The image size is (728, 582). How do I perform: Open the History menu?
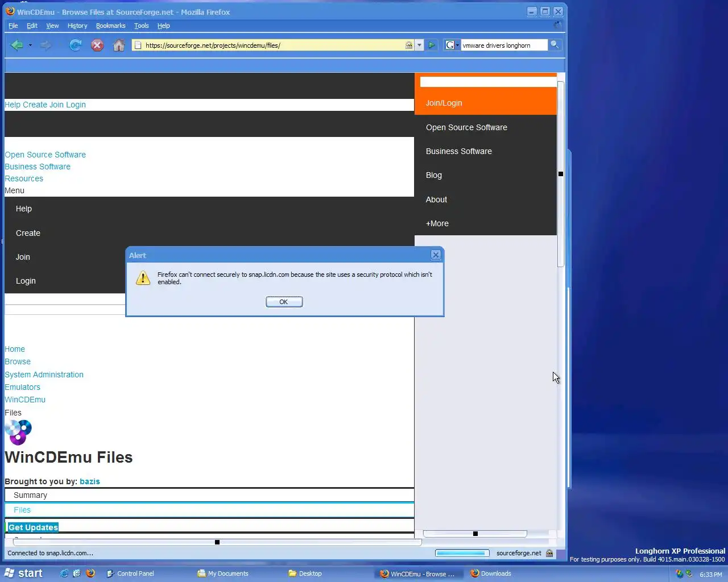coord(77,26)
